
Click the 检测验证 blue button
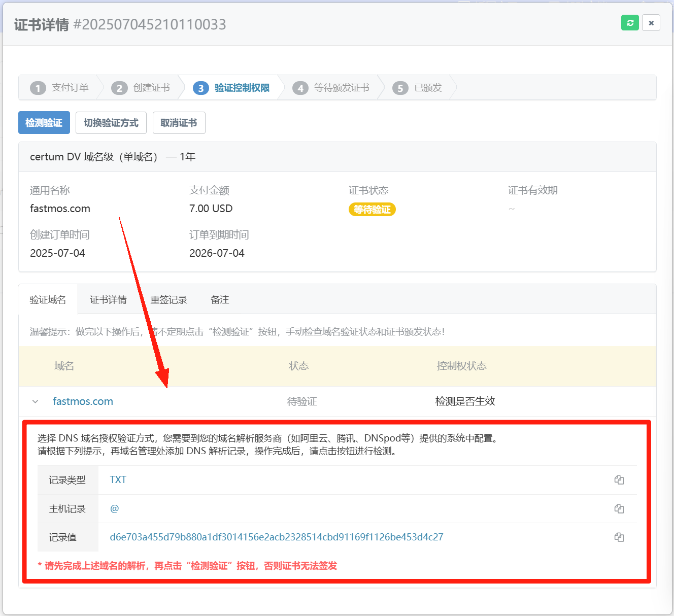point(44,123)
